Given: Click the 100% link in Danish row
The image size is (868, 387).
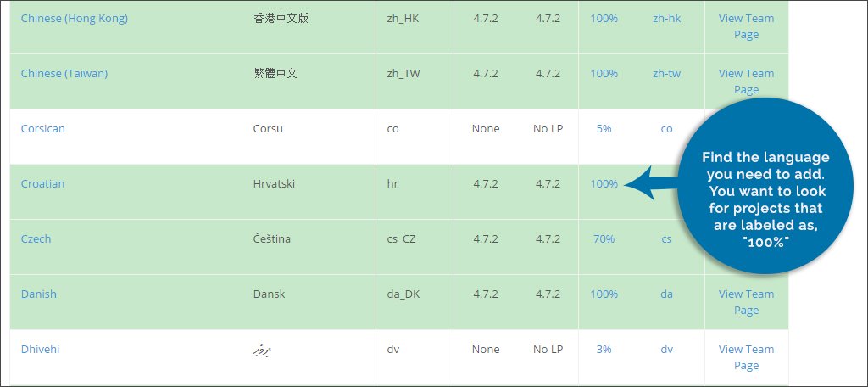Looking at the screenshot, I should [x=604, y=294].
